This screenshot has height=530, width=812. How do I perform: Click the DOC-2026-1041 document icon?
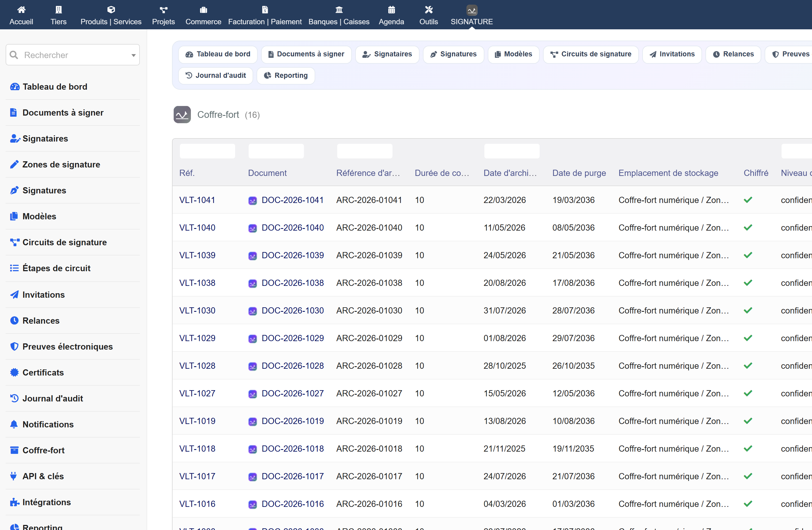(x=252, y=200)
